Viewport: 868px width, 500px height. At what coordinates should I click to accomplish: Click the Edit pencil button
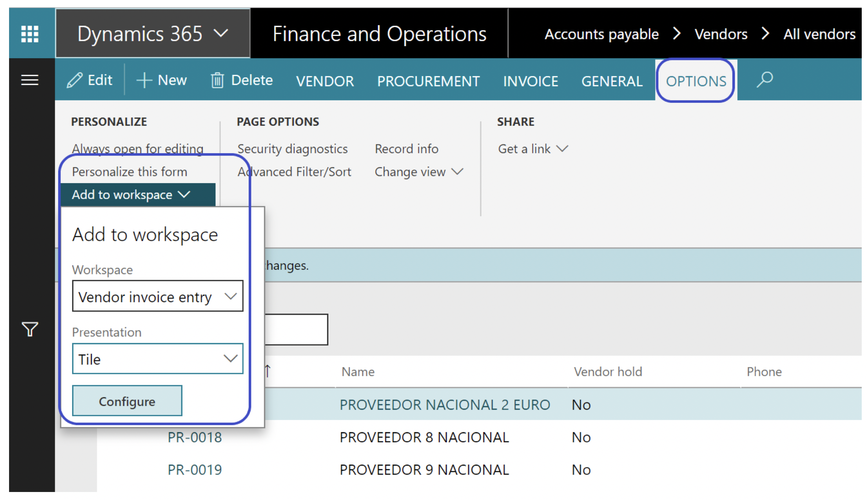tap(90, 80)
